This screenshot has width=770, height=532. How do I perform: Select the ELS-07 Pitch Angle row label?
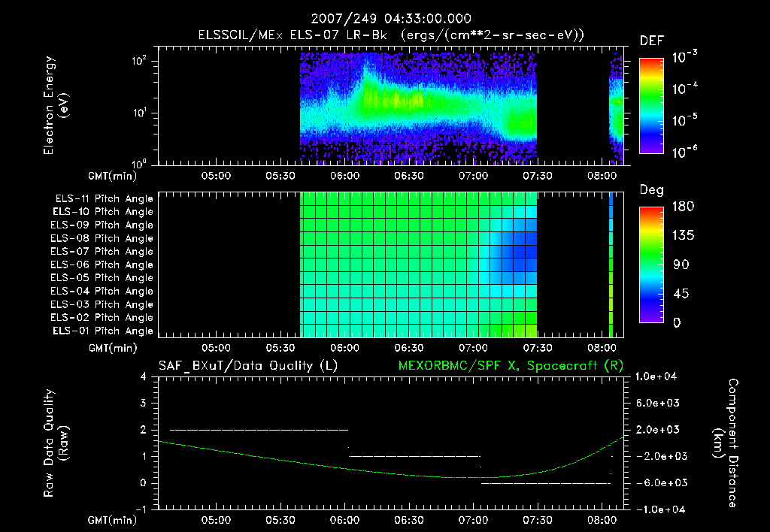coord(102,251)
